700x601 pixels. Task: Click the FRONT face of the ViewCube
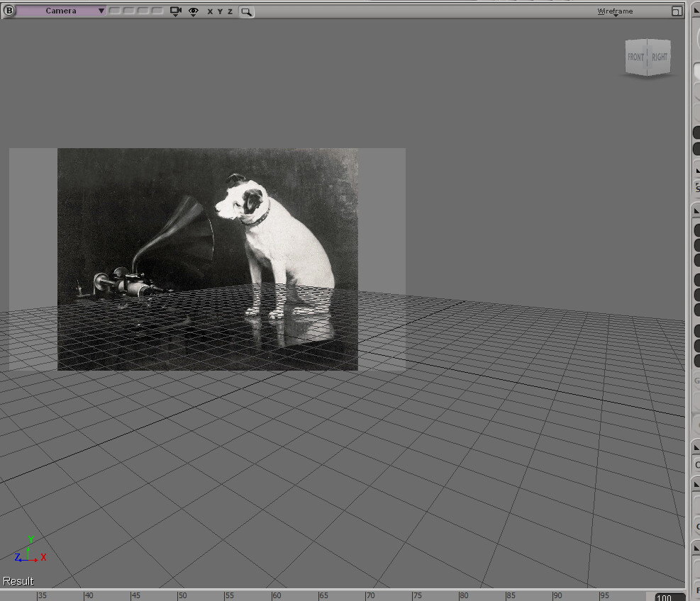pos(636,57)
